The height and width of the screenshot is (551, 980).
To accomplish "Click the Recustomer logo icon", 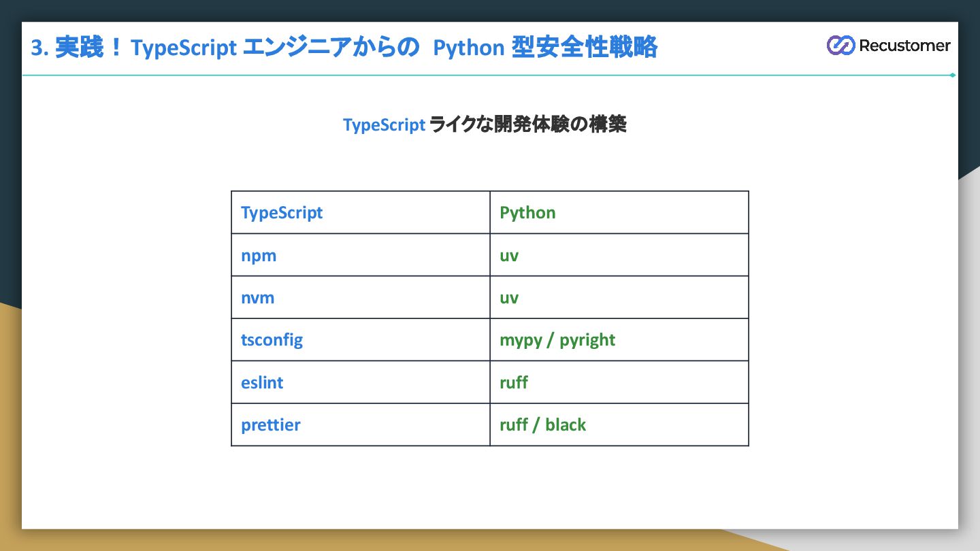I will click(x=840, y=46).
